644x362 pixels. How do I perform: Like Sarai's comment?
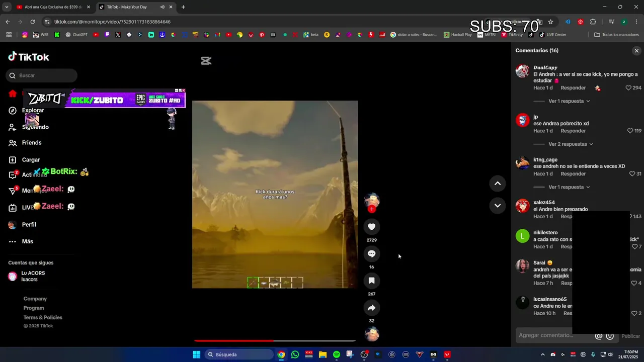[x=634, y=283]
